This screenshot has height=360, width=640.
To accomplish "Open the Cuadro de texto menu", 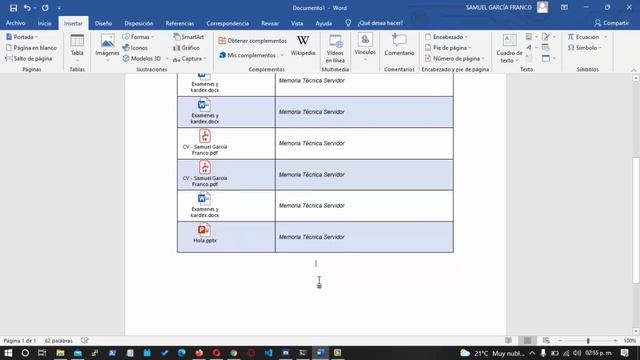I will (x=509, y=48).
